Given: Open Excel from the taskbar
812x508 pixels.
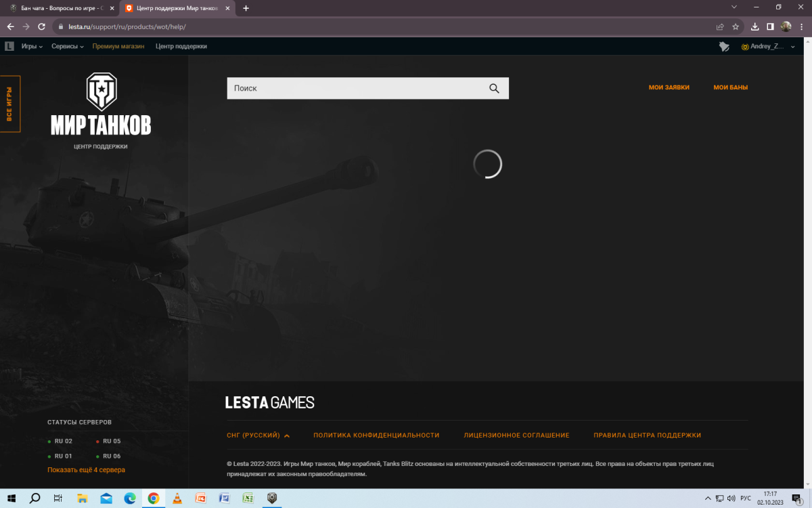Looking at the screenshot, I should (248, 499).
